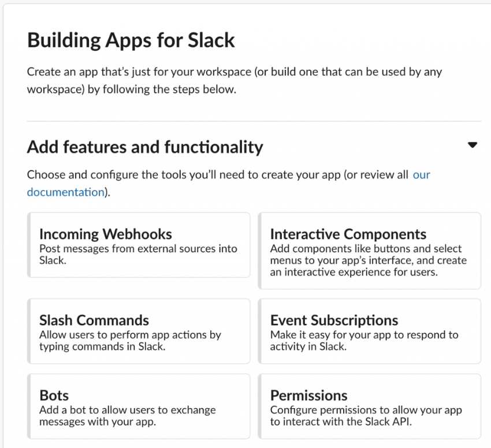Viewport: 491px width, 448px height.
Task: Click the word 'documentation' in blue
Action: (x=66, y=192)
